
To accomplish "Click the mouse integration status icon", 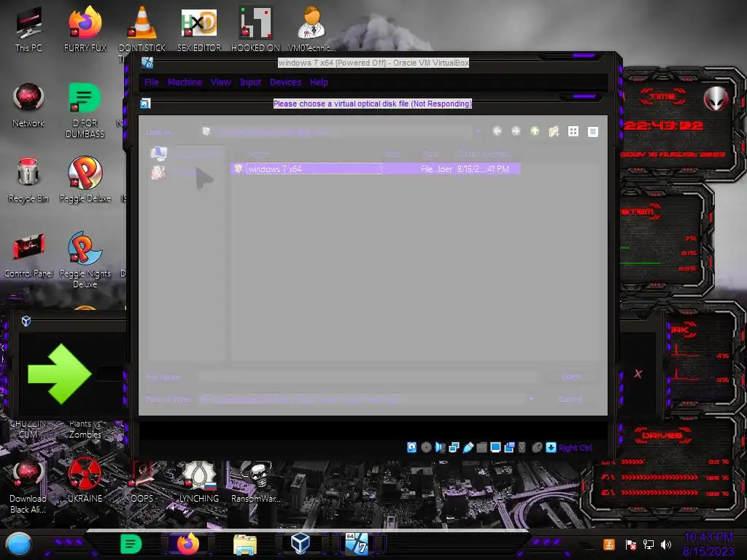I will point(537,448).
